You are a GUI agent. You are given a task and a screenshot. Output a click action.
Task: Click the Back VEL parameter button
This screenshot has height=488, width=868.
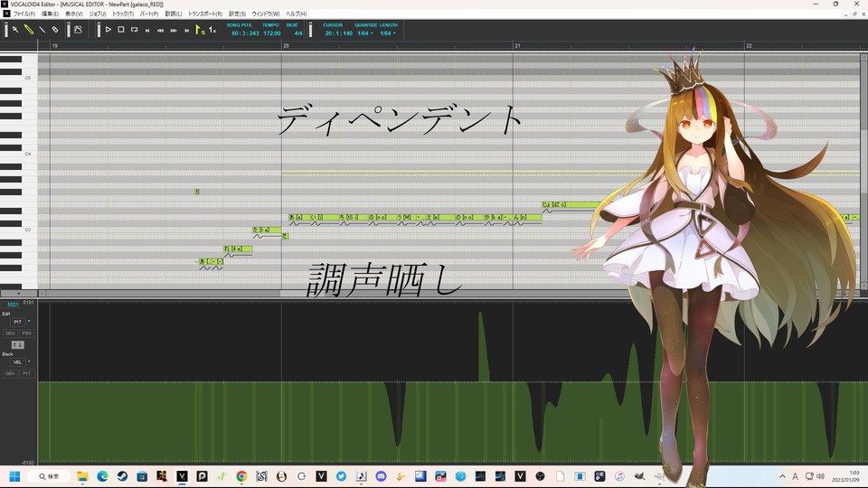click(17, 361)
